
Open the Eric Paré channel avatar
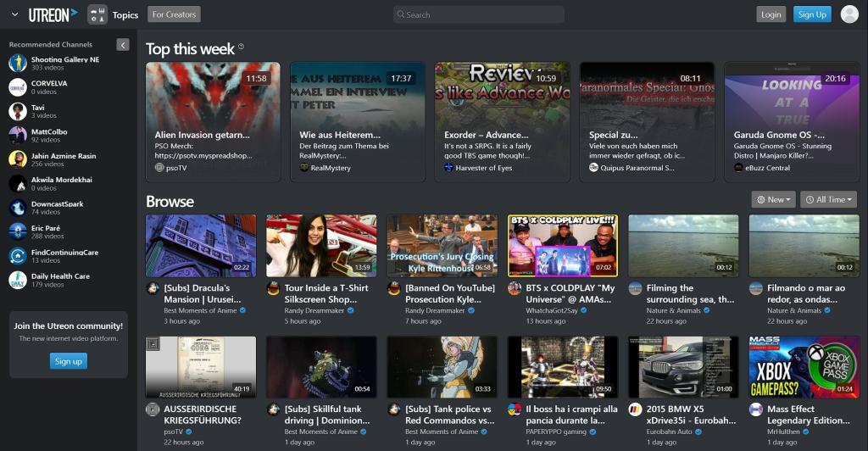coord(18,231)
